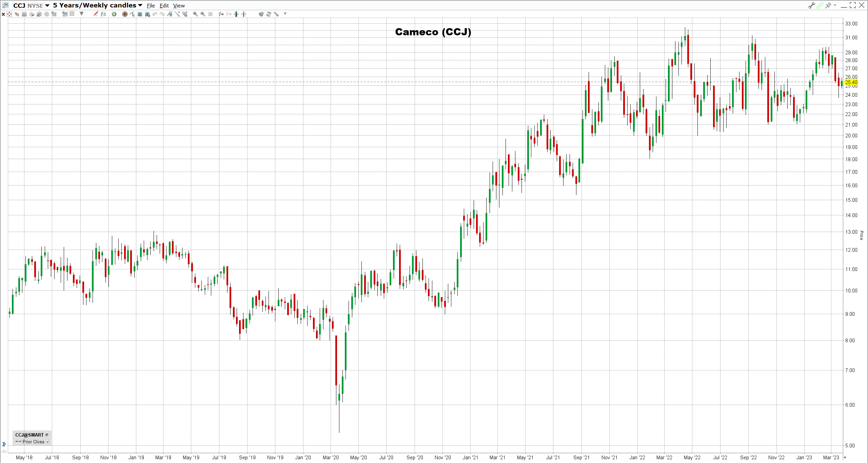
Task: Select the arrow pointer drawing tool
Action: (132, 14)
